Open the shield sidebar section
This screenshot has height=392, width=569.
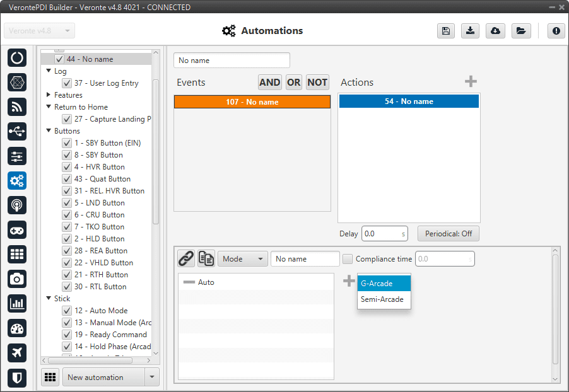(17, 378)
